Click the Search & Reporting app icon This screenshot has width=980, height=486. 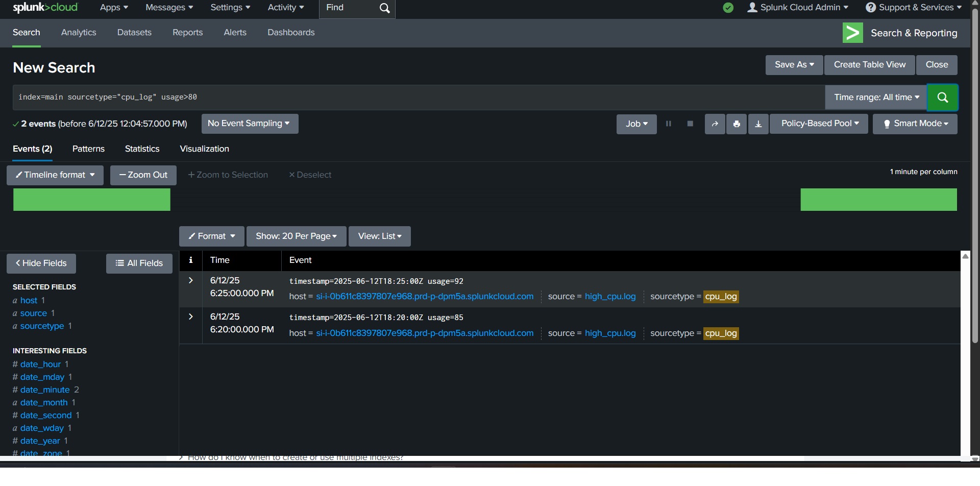tap(853, 33)
